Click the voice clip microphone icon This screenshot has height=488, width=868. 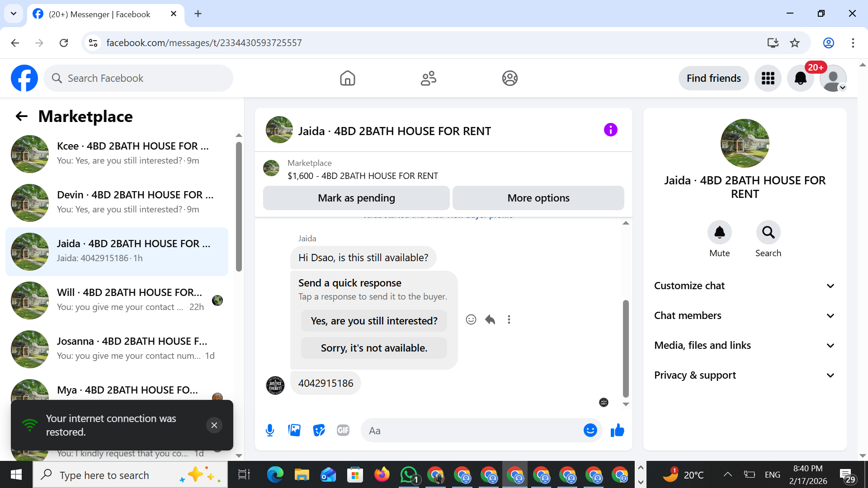pos(270,430)
